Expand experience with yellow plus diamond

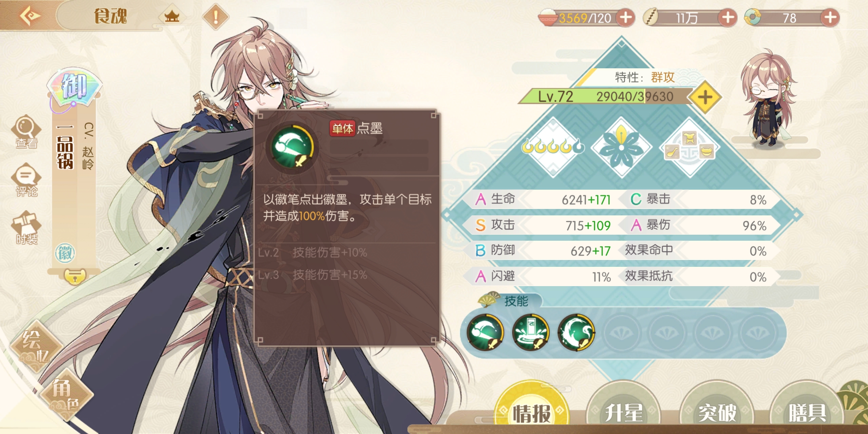(x=705, y=97)
